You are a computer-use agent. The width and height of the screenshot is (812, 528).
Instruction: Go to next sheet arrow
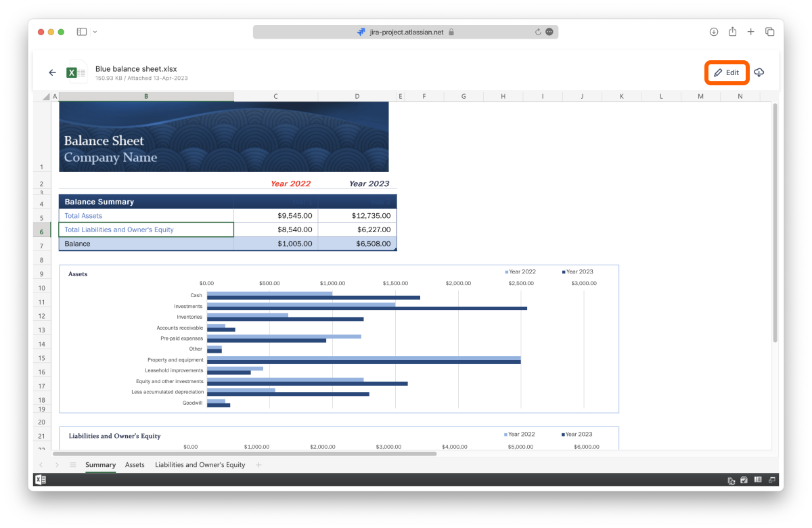[57, 465]
